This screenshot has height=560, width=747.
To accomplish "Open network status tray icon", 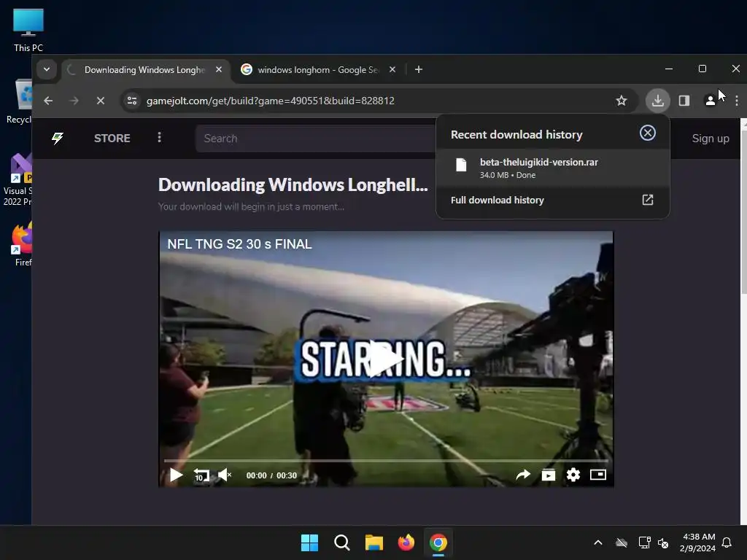I will [644, 542].
